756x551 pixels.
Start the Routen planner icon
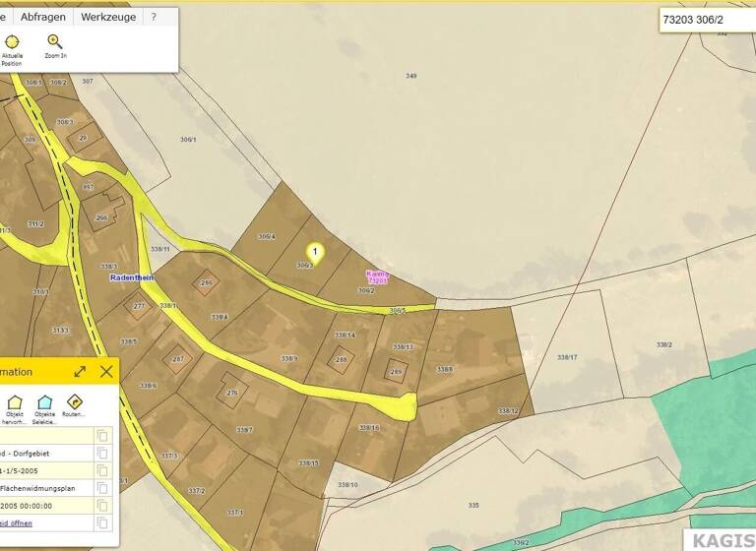[x=74, y=402]
